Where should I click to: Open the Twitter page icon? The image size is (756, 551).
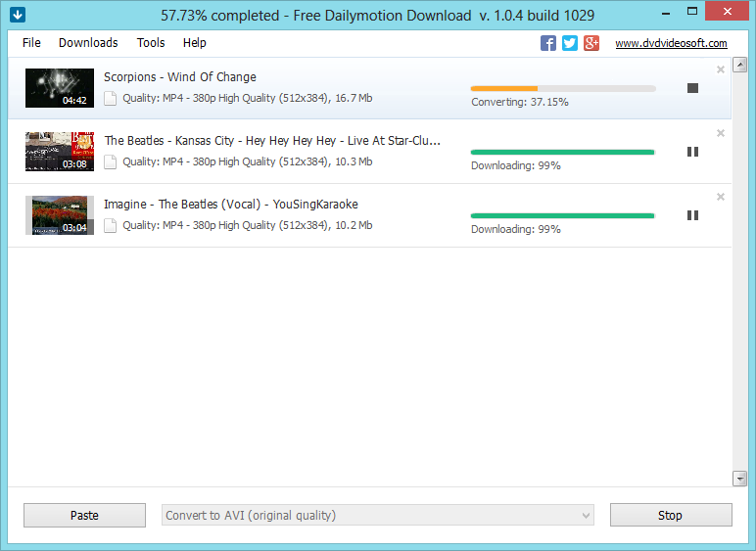click(x=569, y=43)
